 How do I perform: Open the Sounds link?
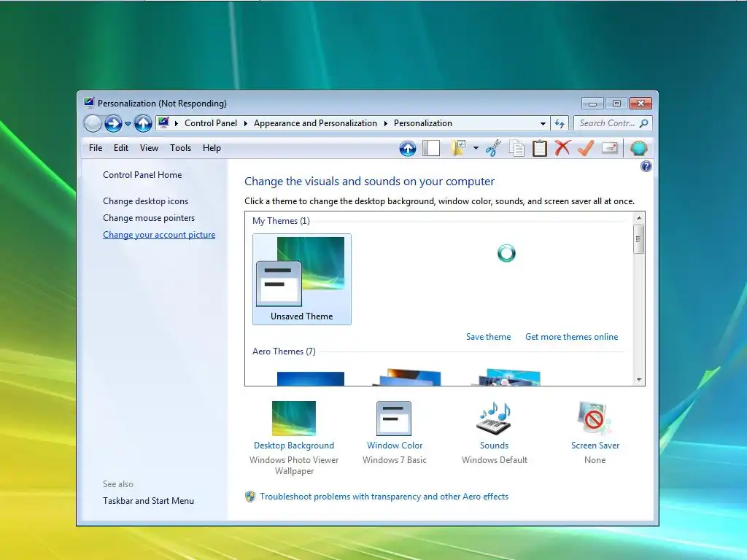[x=494, y=446]
